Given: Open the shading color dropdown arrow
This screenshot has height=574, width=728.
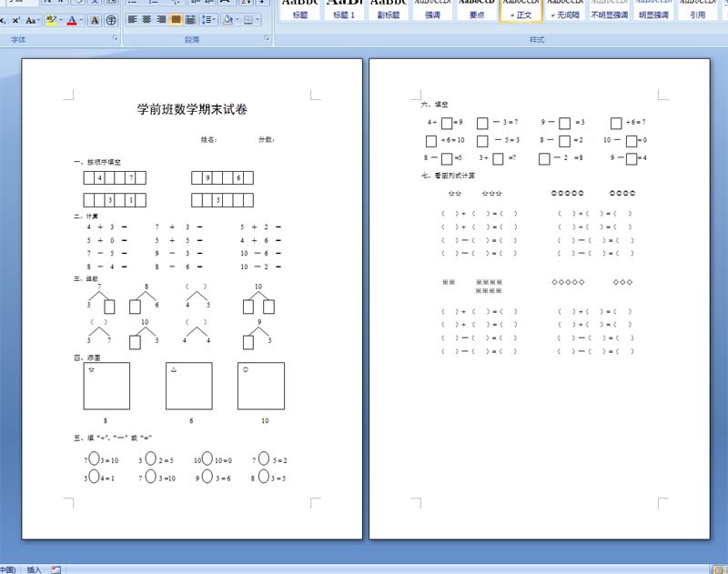Looking at the screenshot, I should pyautogui.click(x=237, y=19).
